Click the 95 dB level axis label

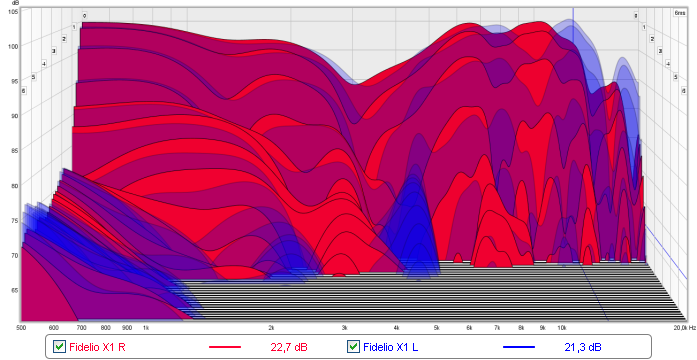tap(15, 81)
